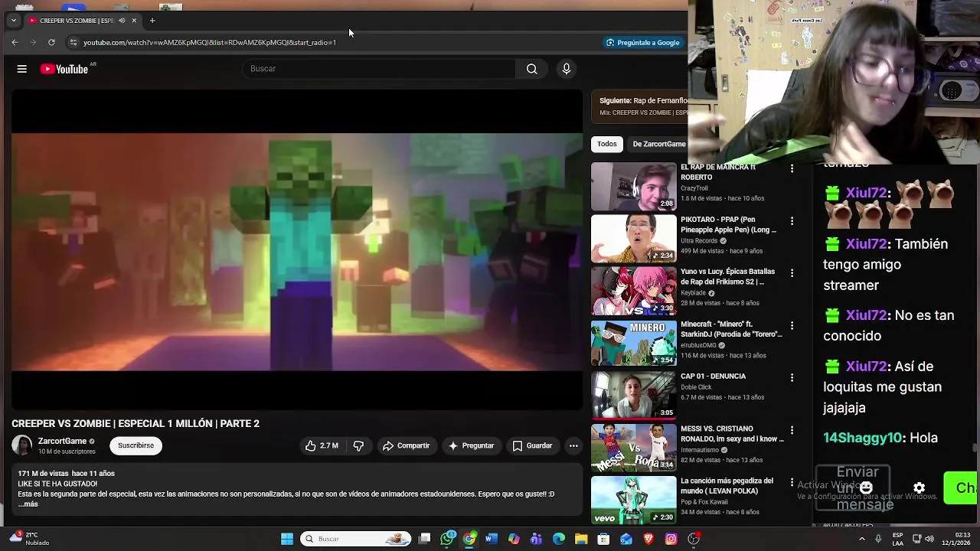Viewport: 980px width, 551px height.
Task: Open PIKOTARO PPAP video thumbnail
Action: [634, 238]
